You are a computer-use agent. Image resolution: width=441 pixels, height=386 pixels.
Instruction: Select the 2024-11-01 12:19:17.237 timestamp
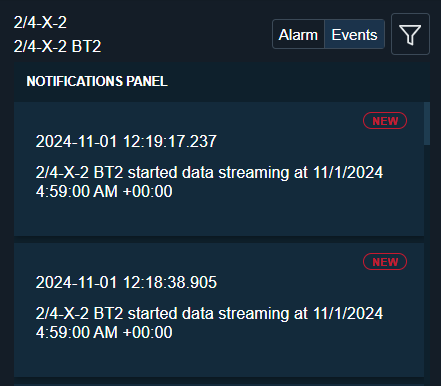tap(126, 141)
